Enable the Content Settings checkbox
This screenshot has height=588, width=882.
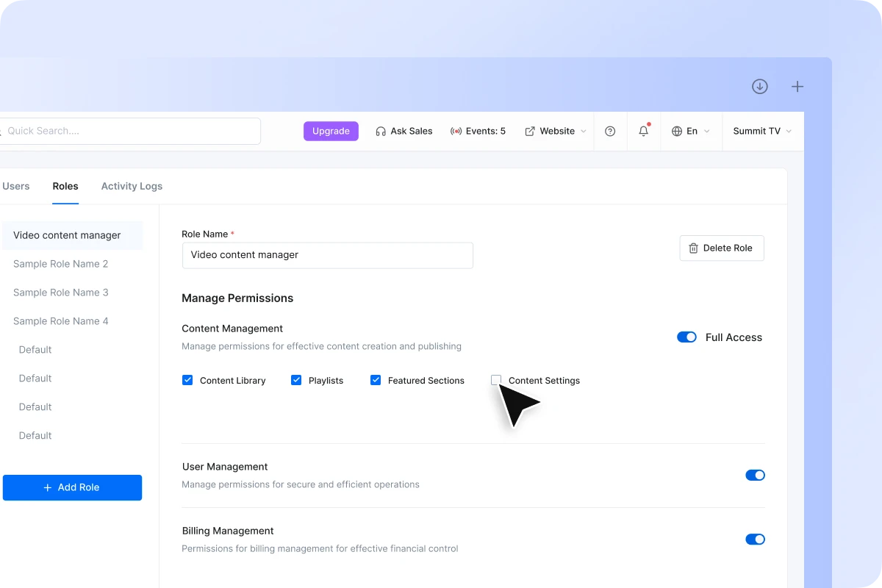coord(496,380)
